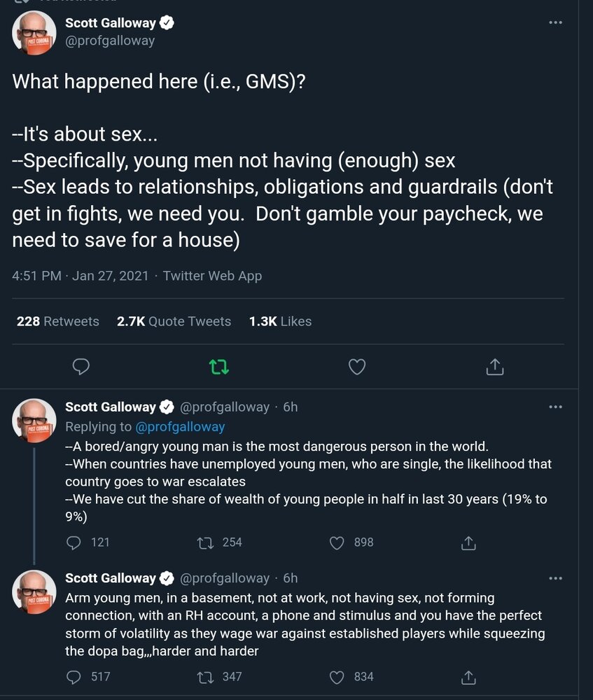
Task: Open more options on RH account reply
Action: pos(555,578)
